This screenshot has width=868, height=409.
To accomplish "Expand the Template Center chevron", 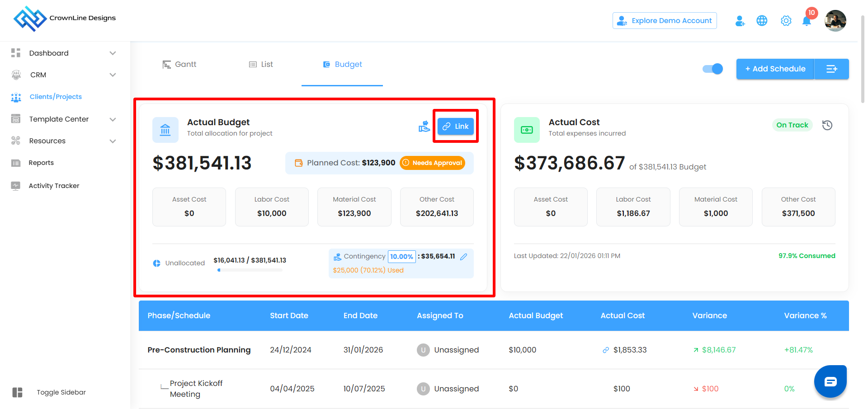I will (113, 119).
